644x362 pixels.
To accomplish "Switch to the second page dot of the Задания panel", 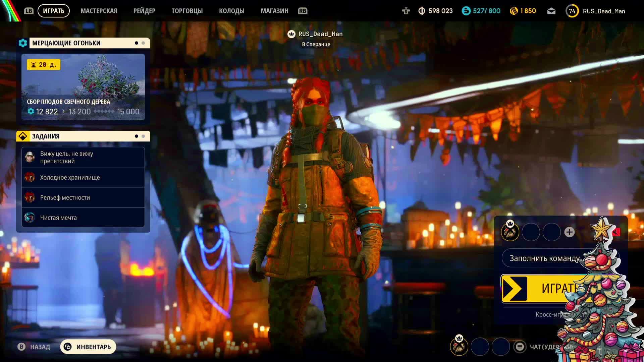I will coord(143,136).
